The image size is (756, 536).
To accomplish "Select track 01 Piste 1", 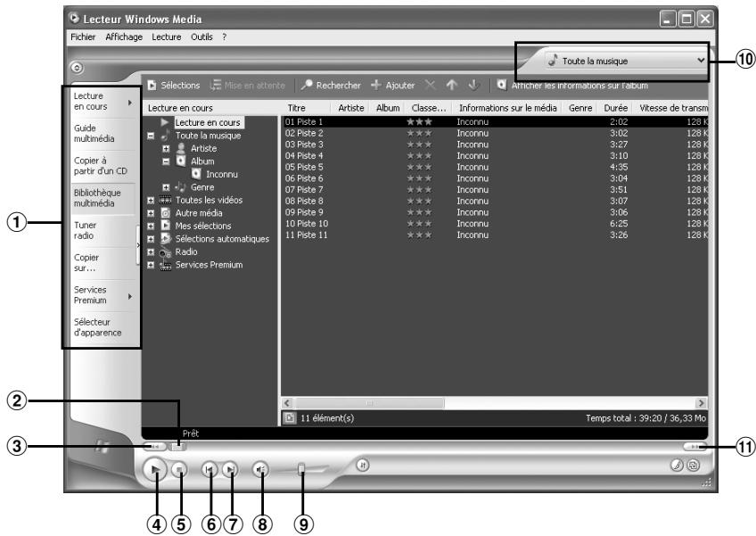I will (x=495, y=122).
